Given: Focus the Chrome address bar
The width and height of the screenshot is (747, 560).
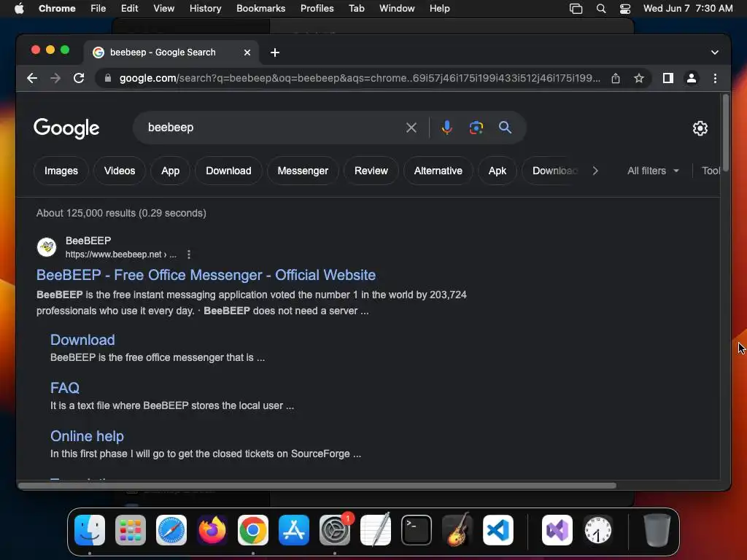Looking at the screenshot, I should [360, 78].
